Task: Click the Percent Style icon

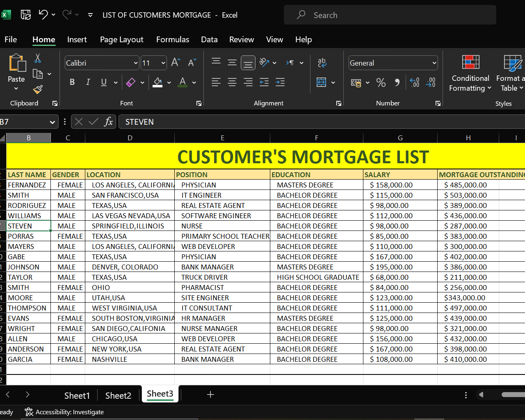Action: pos(381,83)
